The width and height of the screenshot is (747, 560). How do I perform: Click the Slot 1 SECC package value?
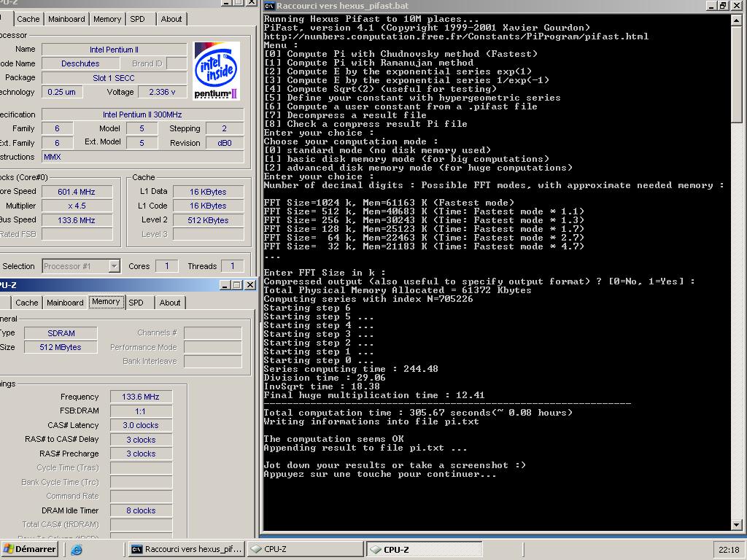pyautogui.click(x=115, y=77)
